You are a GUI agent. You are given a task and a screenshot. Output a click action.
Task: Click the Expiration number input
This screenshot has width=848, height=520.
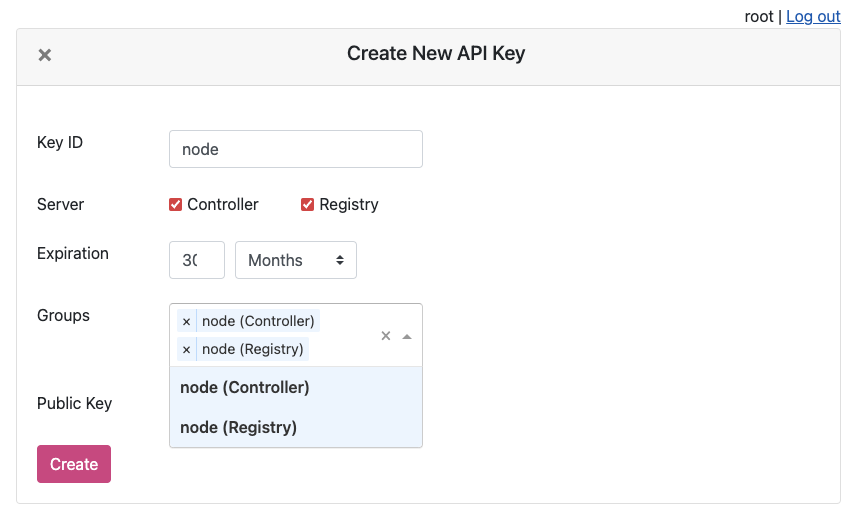click(196, 260)
